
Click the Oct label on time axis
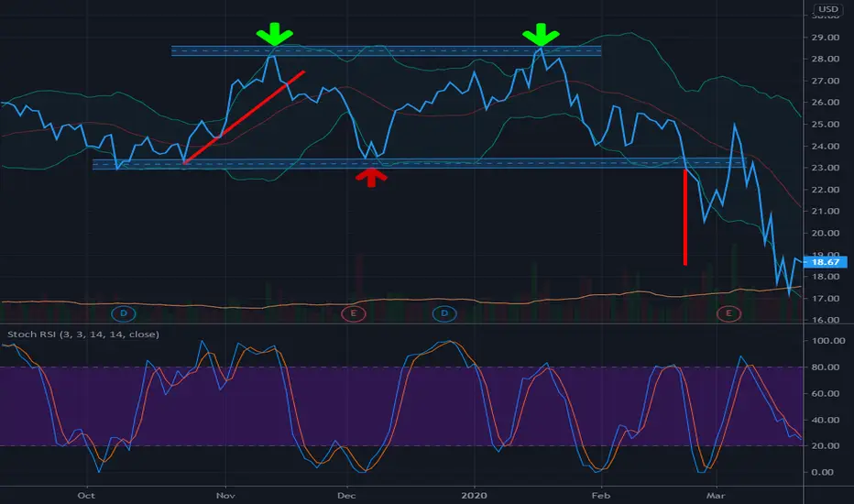pos(86,495)
